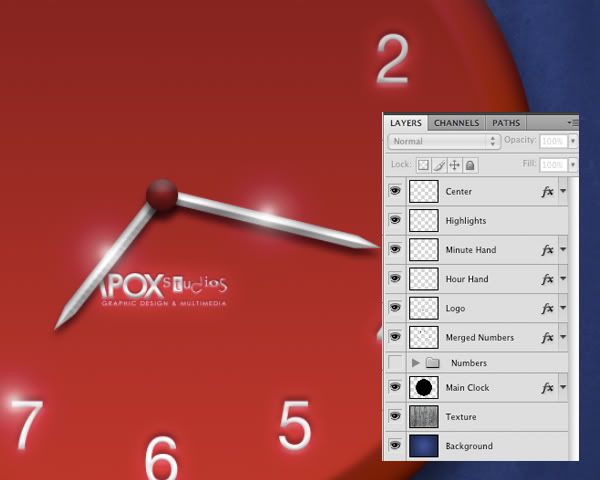Click the lock position move icon
The image size is (600, 480).
454,164
